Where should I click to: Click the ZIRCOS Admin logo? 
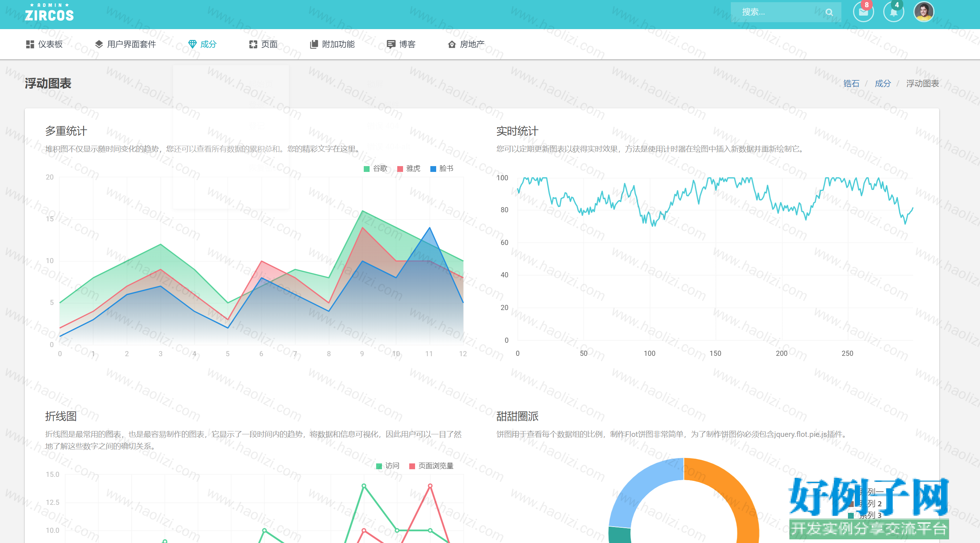(49, 12)
